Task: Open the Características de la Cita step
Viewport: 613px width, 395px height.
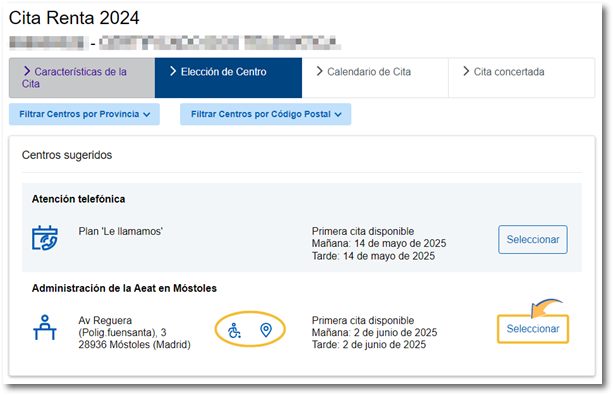Action: (x=82, y=78)
